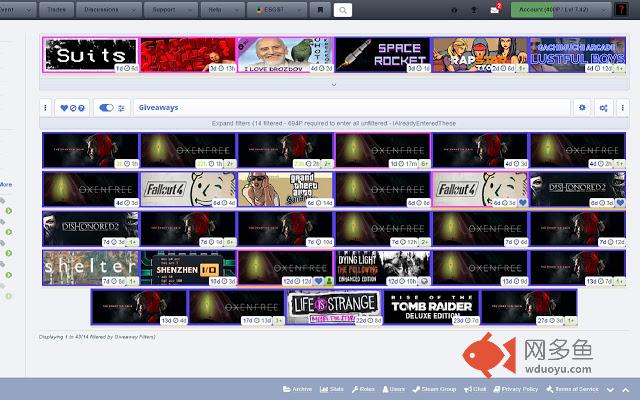Open filter sliders icon next to toggle
640x400 pixels.
[121, 108]
